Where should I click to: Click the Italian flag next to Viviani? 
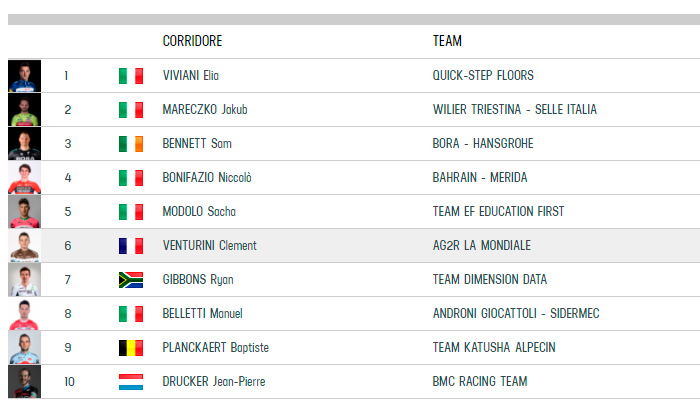131,76
